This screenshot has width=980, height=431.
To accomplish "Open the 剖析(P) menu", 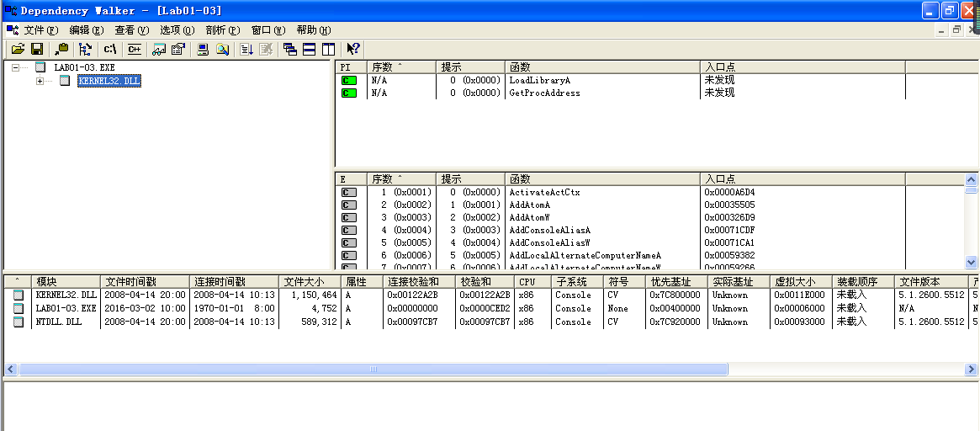I will click(222, 29).
